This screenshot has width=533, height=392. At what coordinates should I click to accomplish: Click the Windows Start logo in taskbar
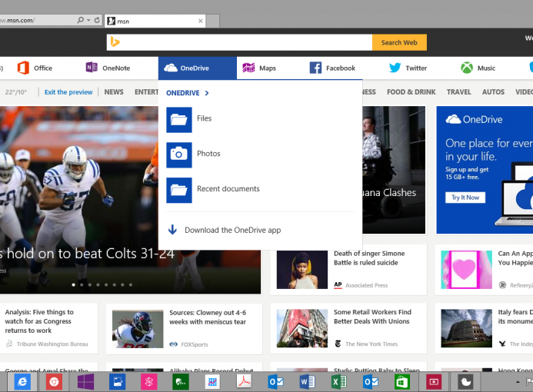(85, 382)
